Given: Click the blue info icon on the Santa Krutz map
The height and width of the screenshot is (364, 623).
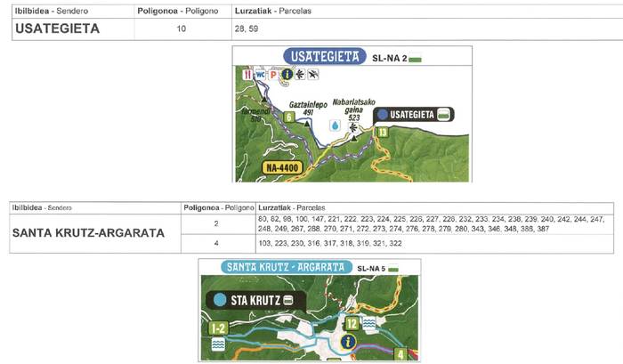Looking at the screenshot, I should coord(349,342).
